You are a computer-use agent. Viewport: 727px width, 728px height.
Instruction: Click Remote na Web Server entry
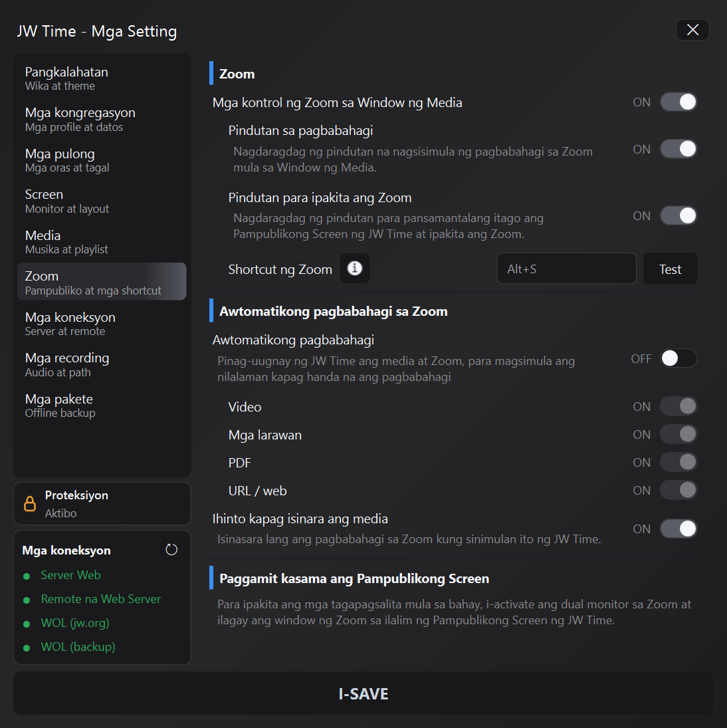(100, 600)
